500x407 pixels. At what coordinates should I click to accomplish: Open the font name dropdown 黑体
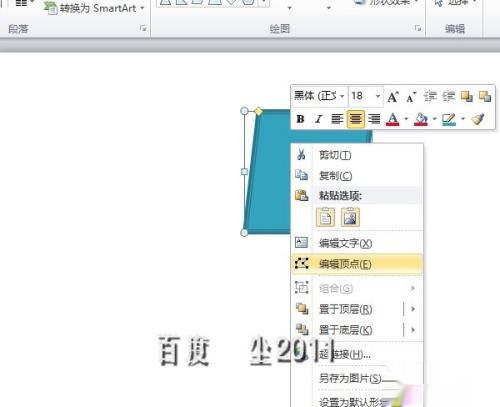(x=319, y=96)
